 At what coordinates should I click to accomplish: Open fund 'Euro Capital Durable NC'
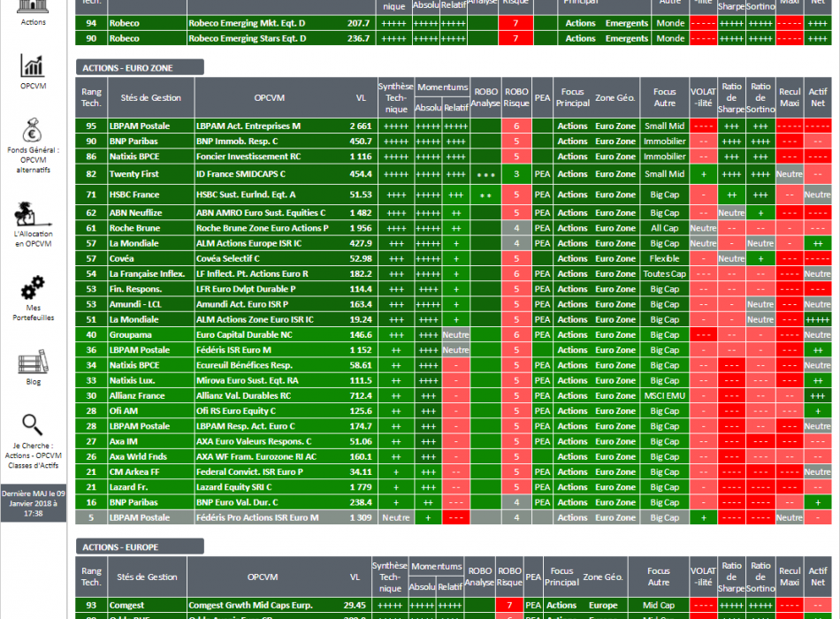click(x=244, y=335)
